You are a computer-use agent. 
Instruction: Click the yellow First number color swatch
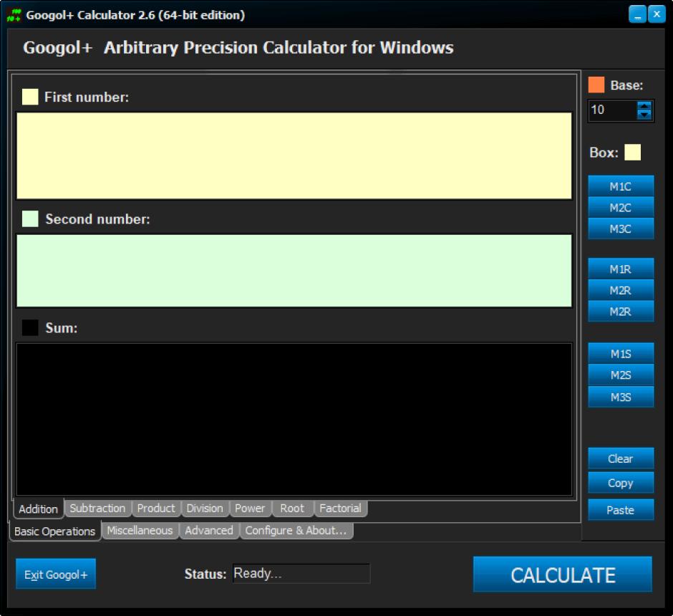pos(30,97)
